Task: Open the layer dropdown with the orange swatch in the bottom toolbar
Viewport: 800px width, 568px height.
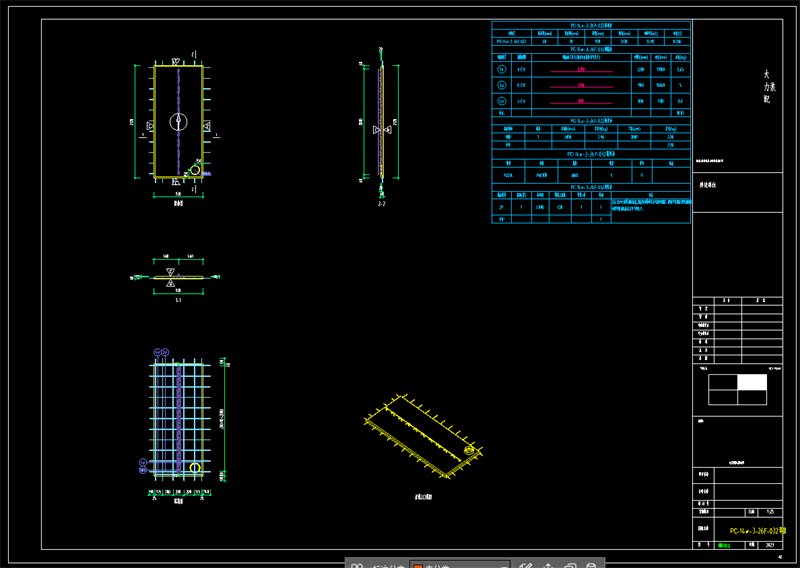Action: click(460, 565)
